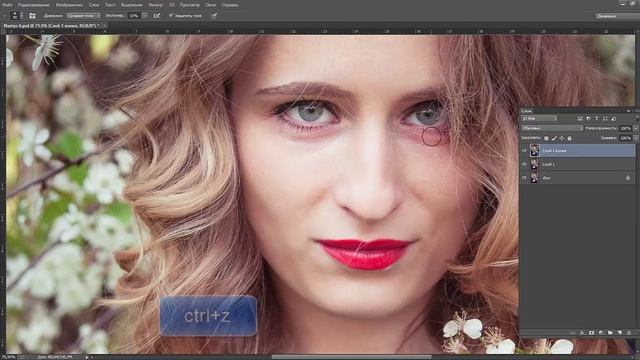Open the Файл menu
This screenshot has height=360, width=640.
pos(7,5)
